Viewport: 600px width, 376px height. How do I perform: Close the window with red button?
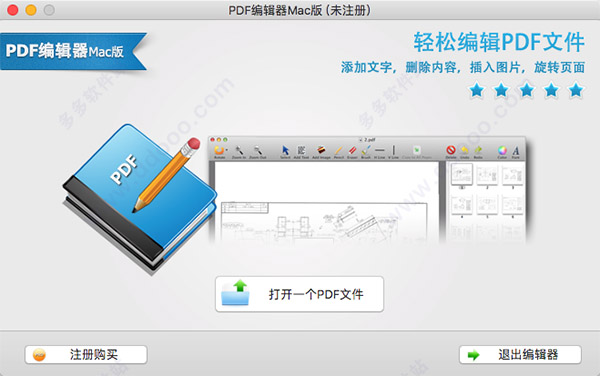[13, 10]
